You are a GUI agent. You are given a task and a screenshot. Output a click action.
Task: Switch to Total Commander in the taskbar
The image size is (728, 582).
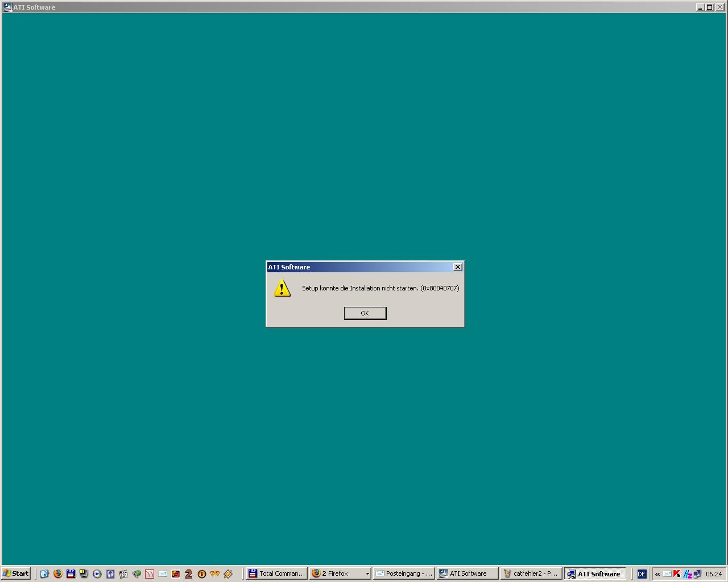(276, 573)
